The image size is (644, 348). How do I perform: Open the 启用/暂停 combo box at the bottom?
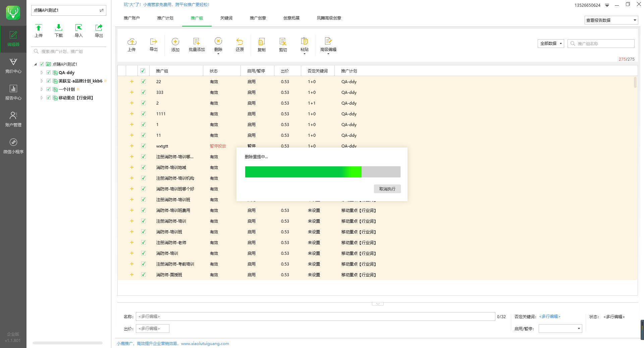tap(560, 329)
